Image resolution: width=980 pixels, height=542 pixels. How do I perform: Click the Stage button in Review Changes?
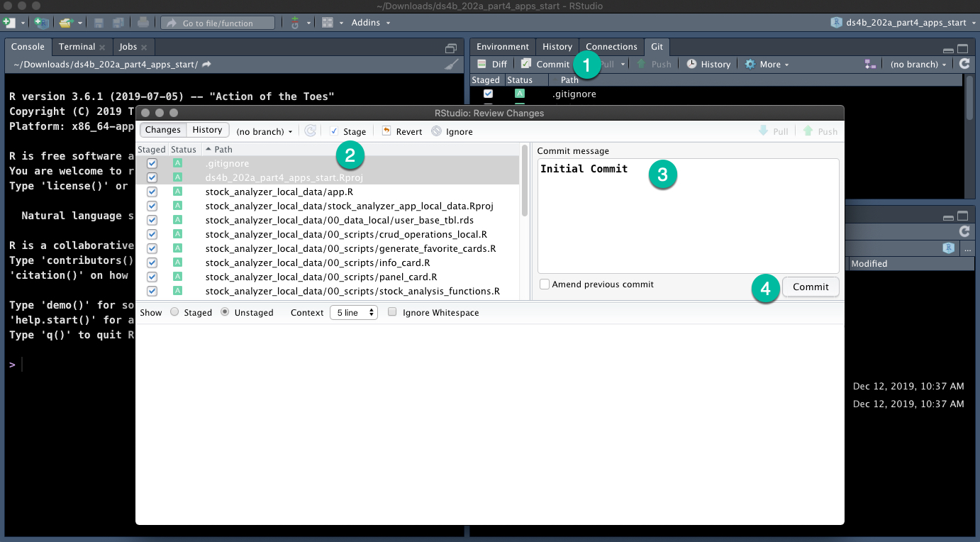point(348,131)
